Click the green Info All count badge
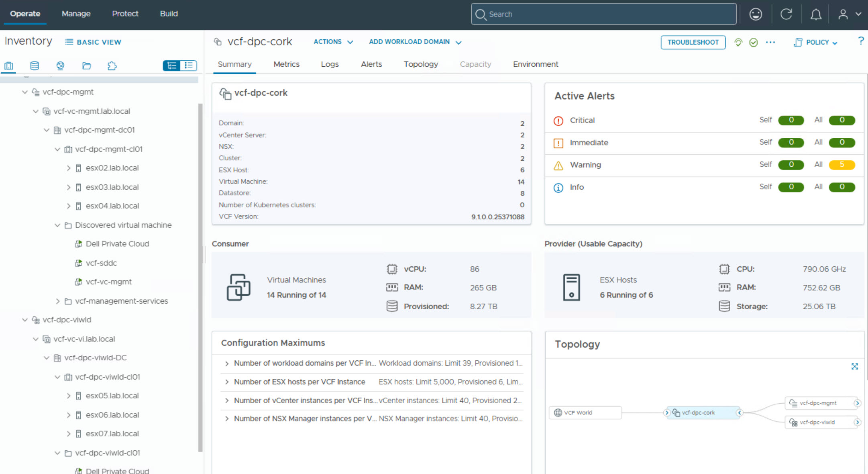This screenshot has width=868, height=474. coord(842,187)
